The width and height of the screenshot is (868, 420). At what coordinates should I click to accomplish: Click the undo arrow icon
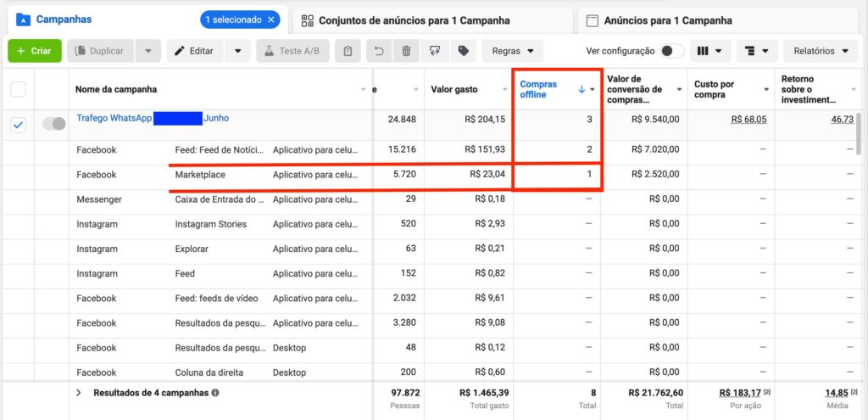click(379, 51)
